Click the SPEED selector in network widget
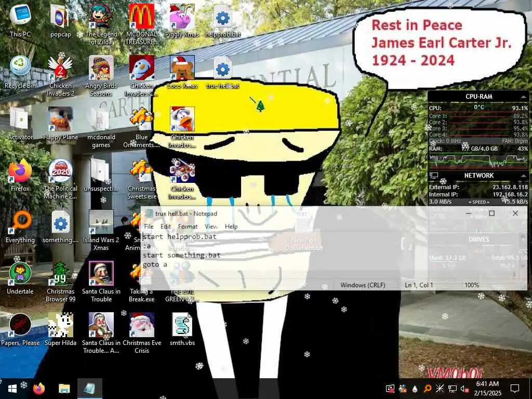 [x=478, y=202]
